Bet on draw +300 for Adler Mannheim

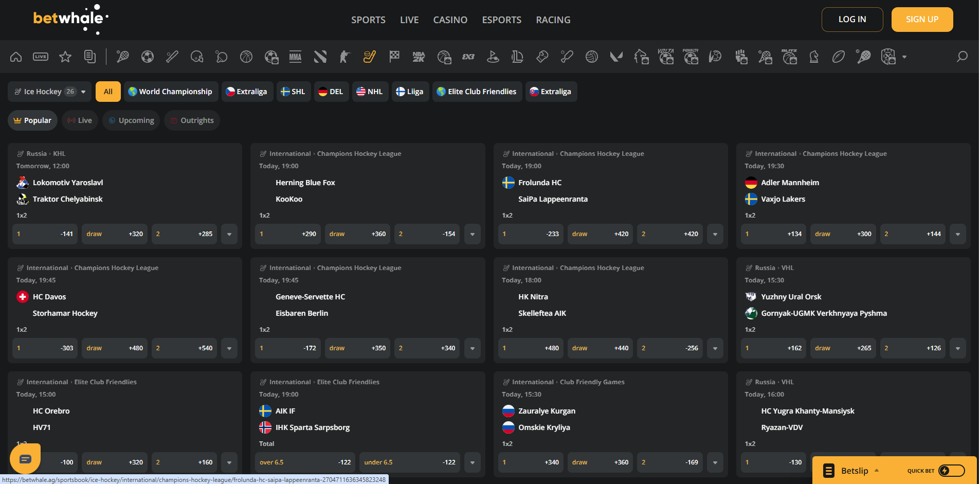[x=843, y=234]
